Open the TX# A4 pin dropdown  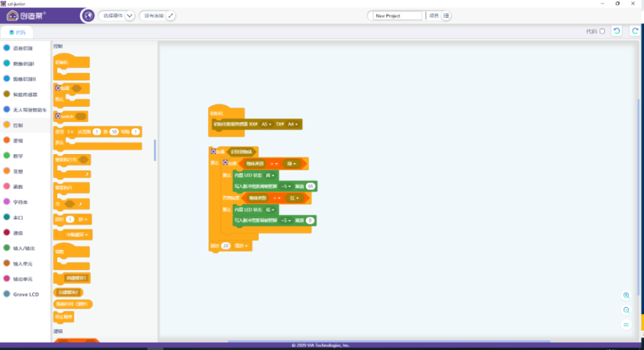coord(292,124)
